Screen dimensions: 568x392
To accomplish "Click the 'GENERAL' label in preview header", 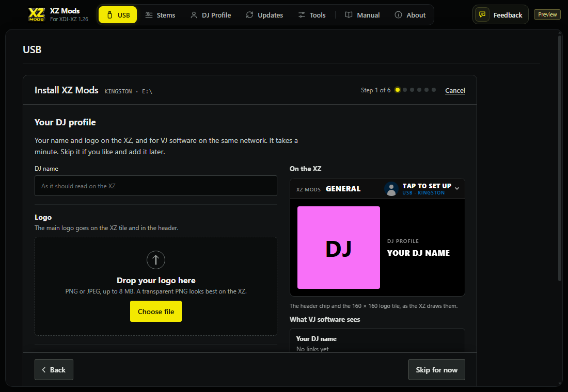I will [x=343, y=189].
